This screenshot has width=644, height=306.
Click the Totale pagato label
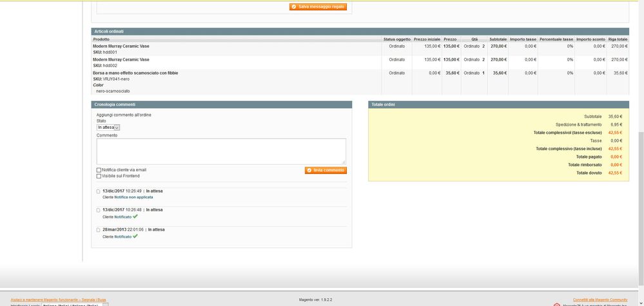pyautogui.click(x=589, y=157)
